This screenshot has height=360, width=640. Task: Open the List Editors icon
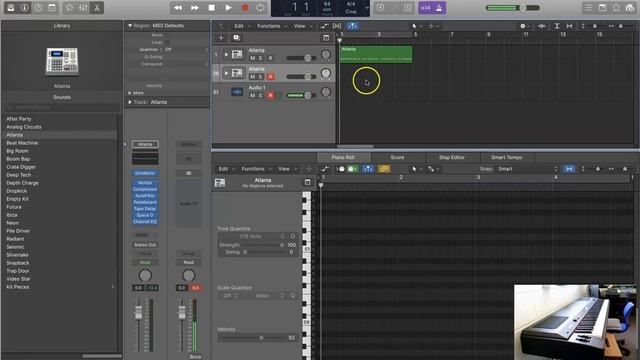click(589, 8)
